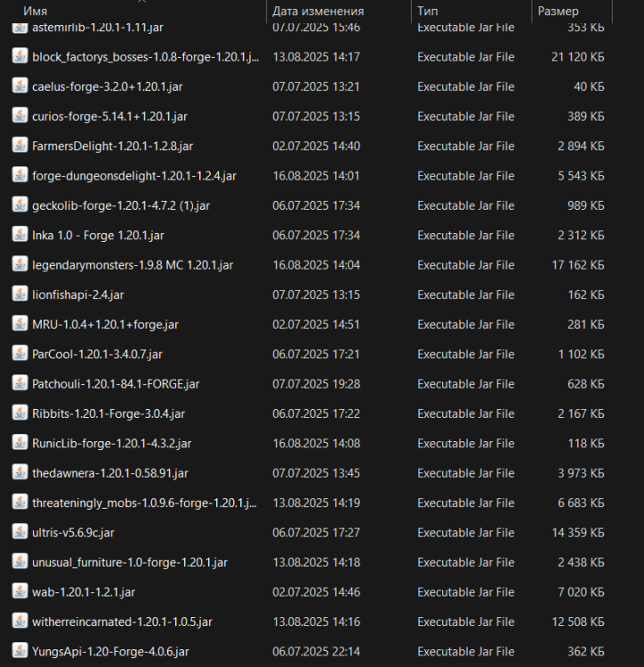Click the icon next to geckolib-forge-1.20.1-4.7.2 (1).jar
Screen dimensions: 644x667
click(20, 205)
